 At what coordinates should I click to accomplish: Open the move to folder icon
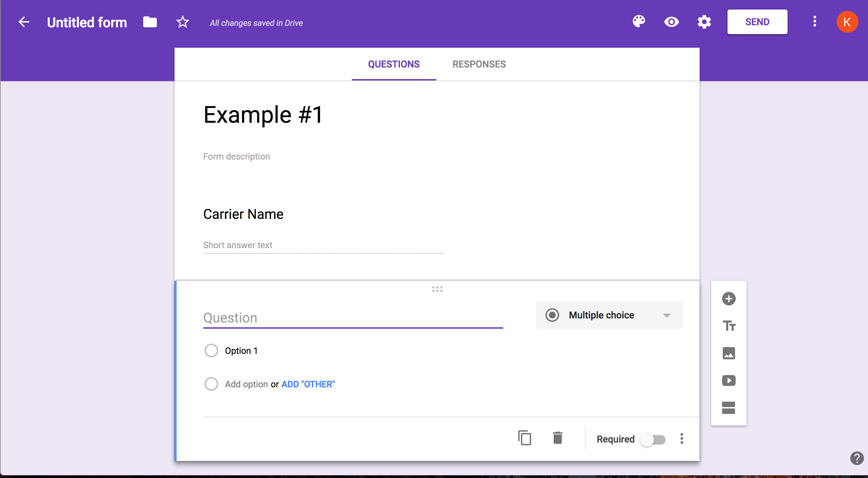(150, 22)
